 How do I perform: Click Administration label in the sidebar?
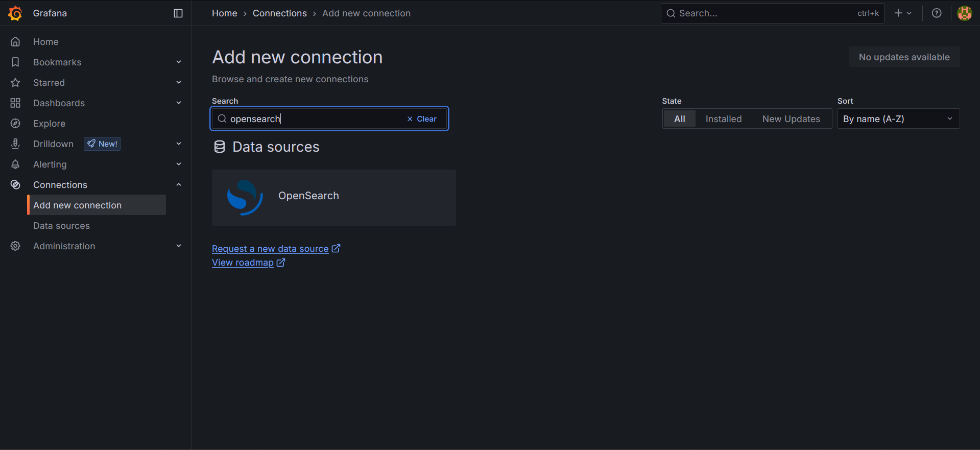(x=64, y=246)
